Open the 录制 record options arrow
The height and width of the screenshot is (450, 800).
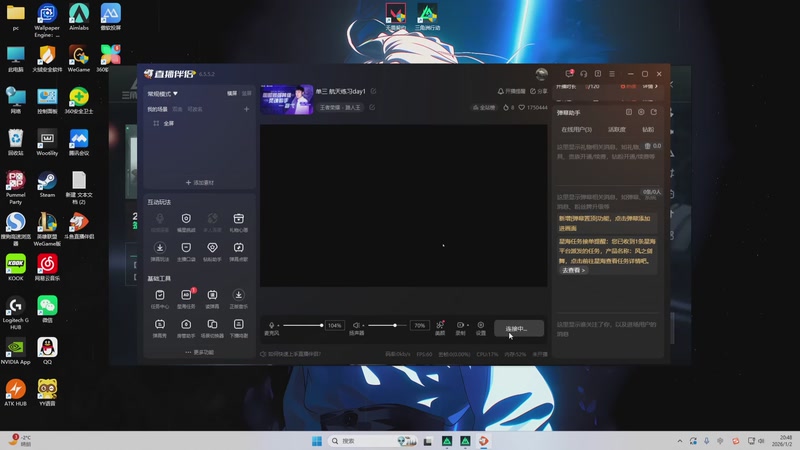(467, 325)
